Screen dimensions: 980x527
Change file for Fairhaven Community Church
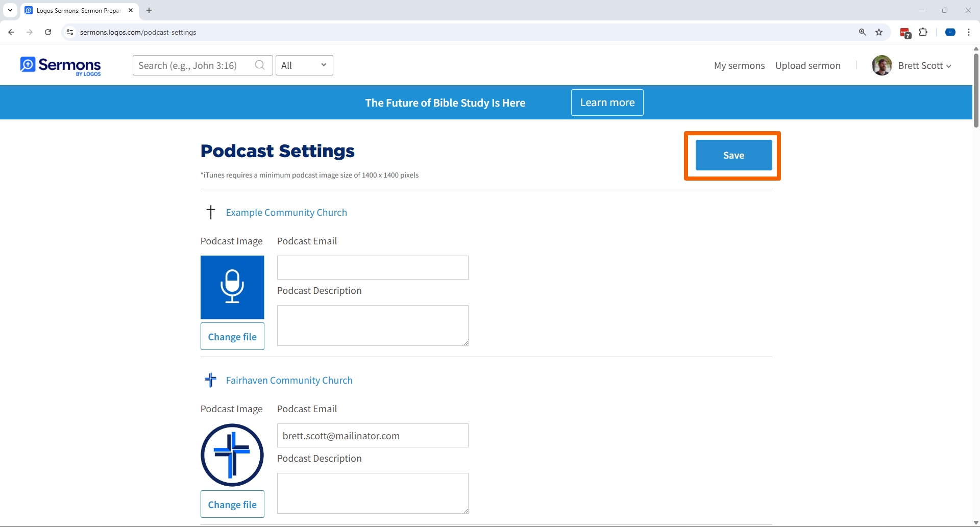(232, 504)
